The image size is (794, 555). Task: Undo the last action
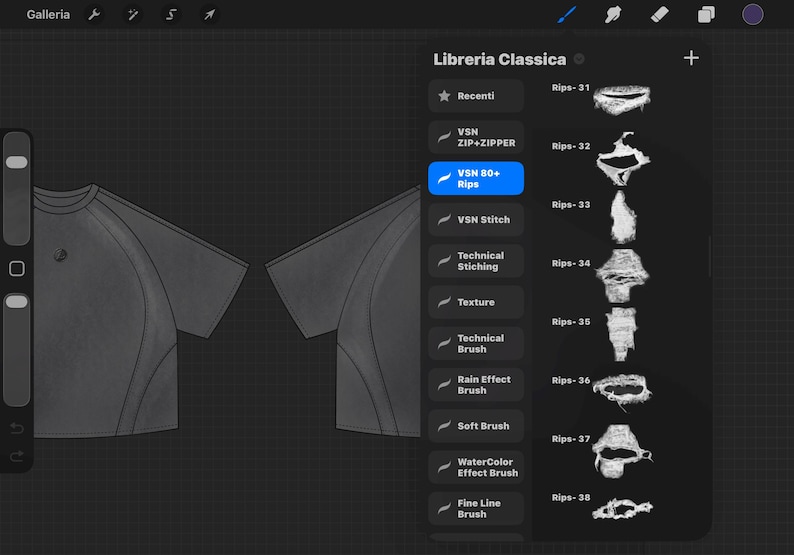tap(17, 428)
